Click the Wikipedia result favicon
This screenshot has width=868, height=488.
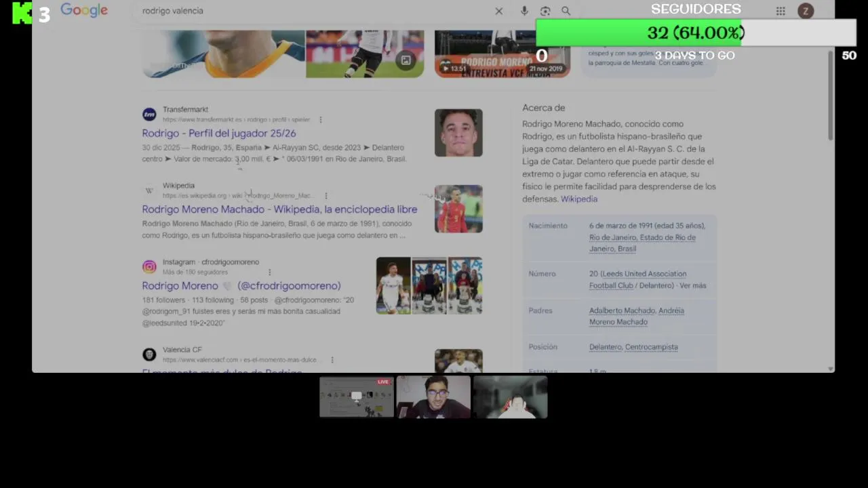pos(149,190)
